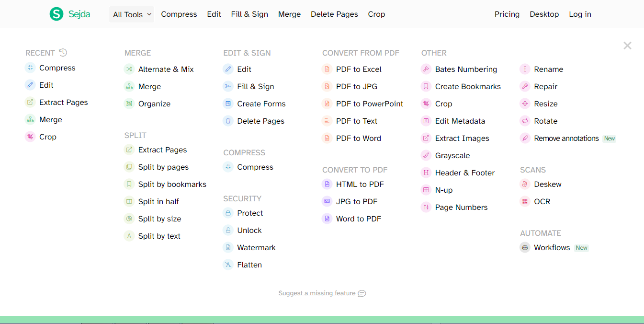
Task: Click the Grayscale icon
Action: coord(426,155)
